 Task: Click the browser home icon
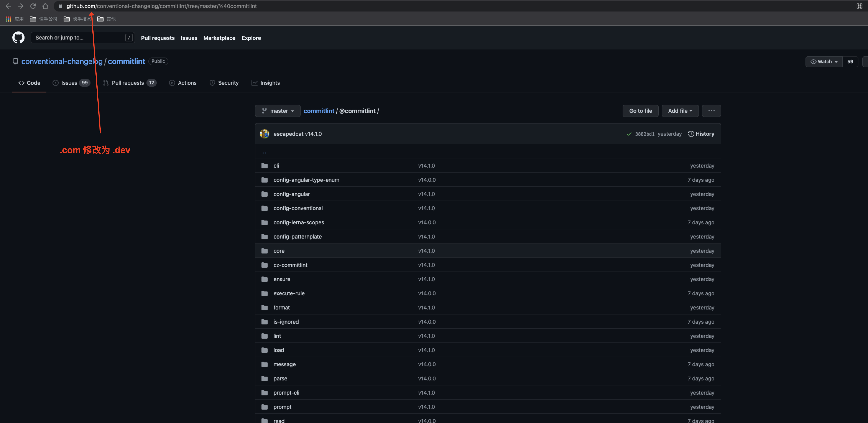tap(45, 6)
